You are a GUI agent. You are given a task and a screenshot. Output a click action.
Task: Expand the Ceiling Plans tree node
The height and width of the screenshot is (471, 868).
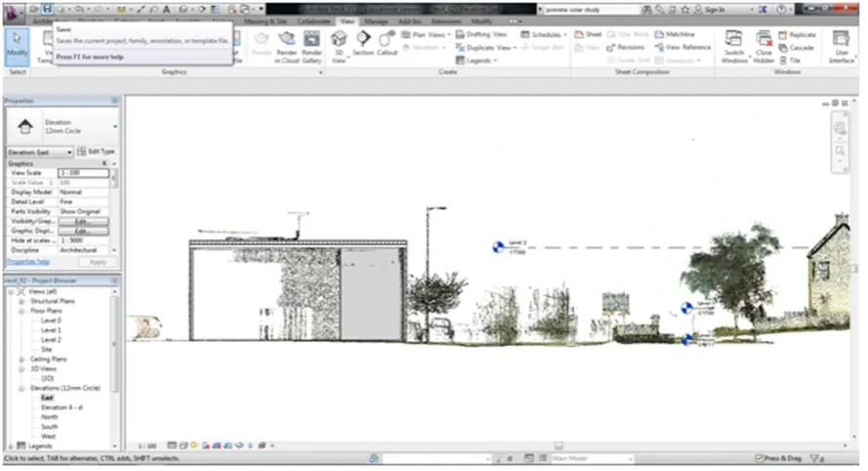coord(21,360)
